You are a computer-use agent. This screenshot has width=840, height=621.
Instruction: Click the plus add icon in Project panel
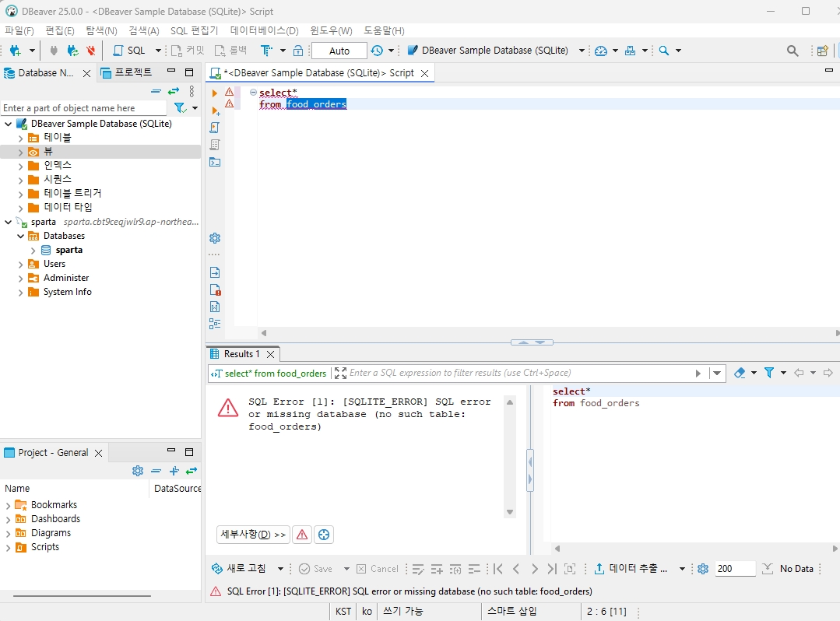click(x=174, y=471)
